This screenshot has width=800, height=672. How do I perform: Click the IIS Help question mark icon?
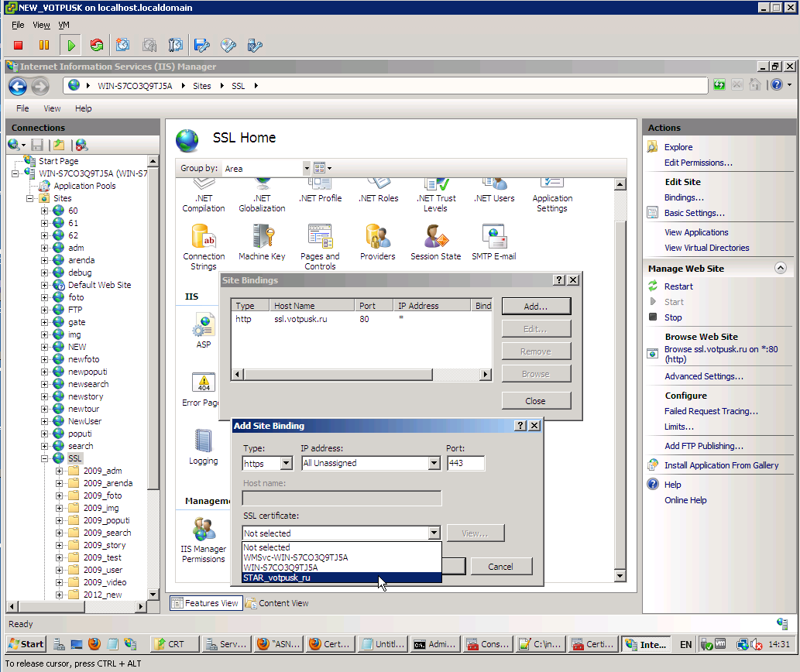click(x=777, y=84)
